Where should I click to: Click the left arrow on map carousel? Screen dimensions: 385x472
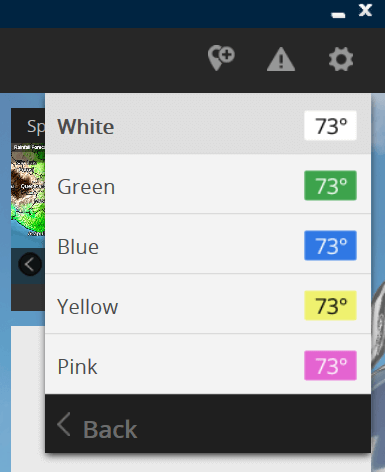click(30, 265)
